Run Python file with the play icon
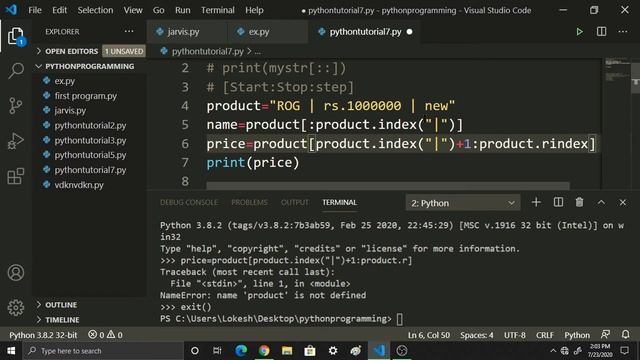 point(579,32)
